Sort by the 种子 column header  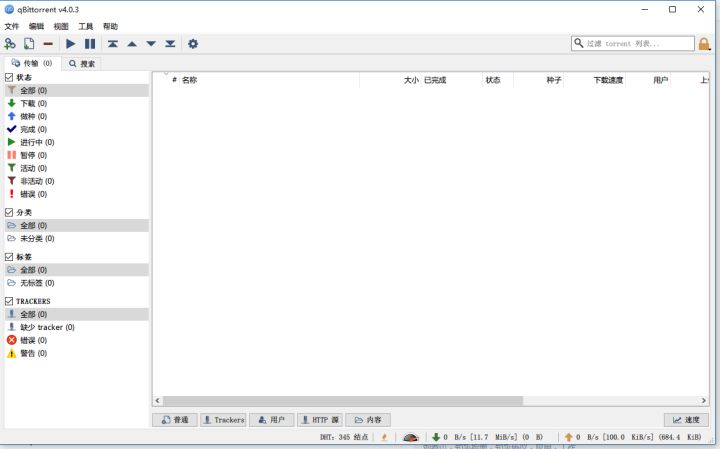click(538, 80)
